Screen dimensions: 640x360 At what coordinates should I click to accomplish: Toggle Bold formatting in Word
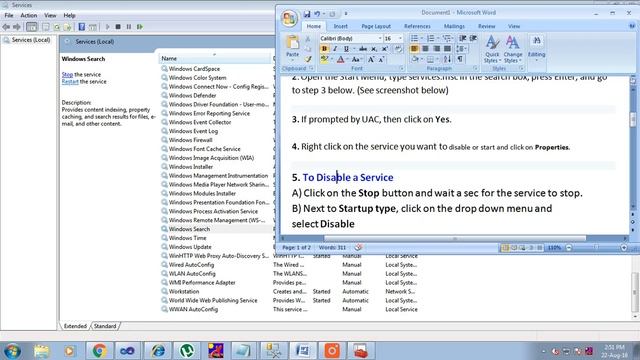click(324, 49)
